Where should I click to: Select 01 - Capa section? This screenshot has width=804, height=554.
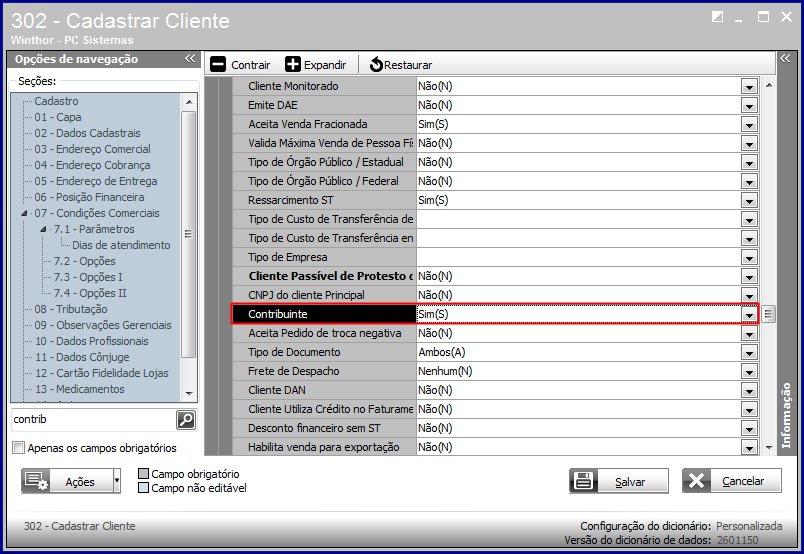point(57,117)
